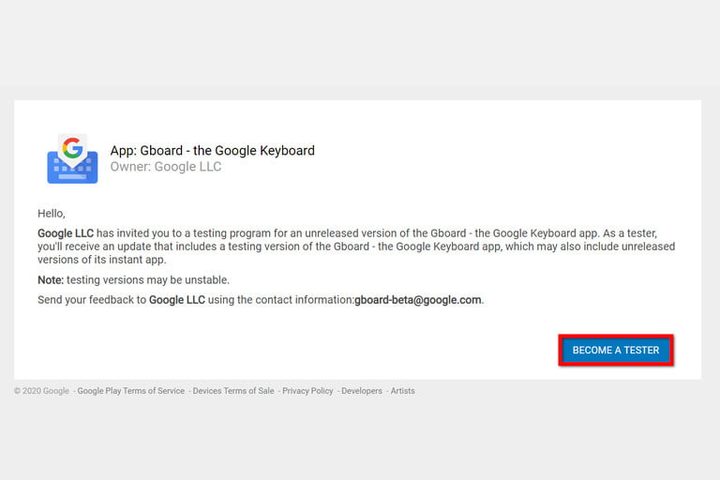Click the colored Google 'G' logo on the icon
720x480 pixels.
point(72,147)
